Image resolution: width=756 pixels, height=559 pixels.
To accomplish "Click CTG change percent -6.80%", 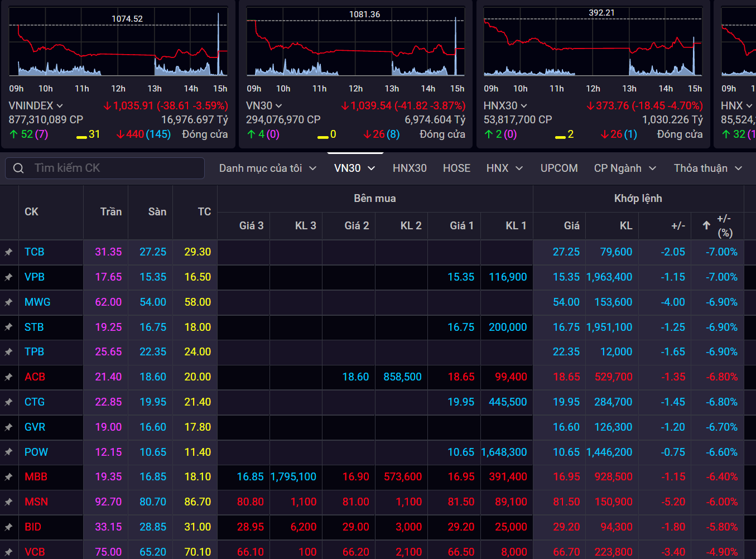I will pyautogui.click(x=721, y=402).
